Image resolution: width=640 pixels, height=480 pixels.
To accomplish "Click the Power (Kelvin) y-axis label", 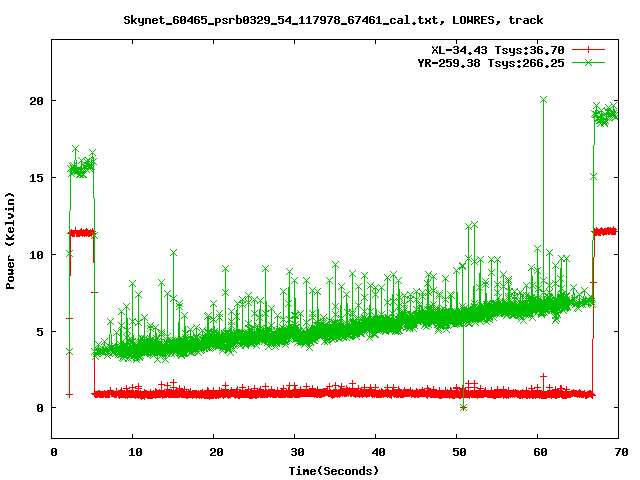I will pyautogui.click(x=10, y=240).
